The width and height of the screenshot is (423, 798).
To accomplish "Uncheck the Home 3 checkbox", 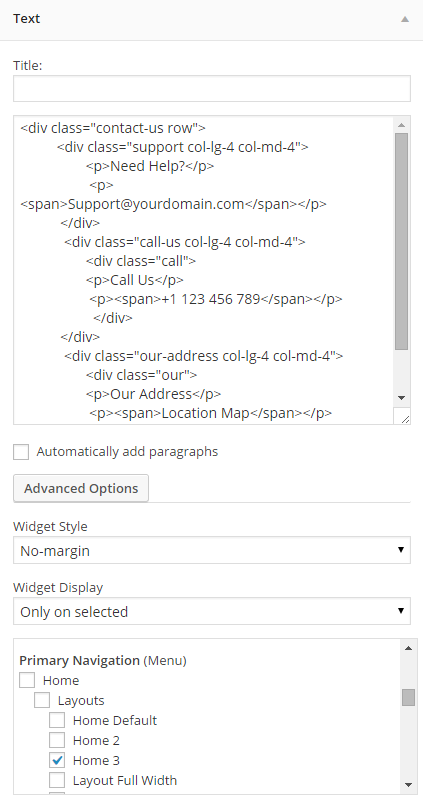I will pos(57,760).
